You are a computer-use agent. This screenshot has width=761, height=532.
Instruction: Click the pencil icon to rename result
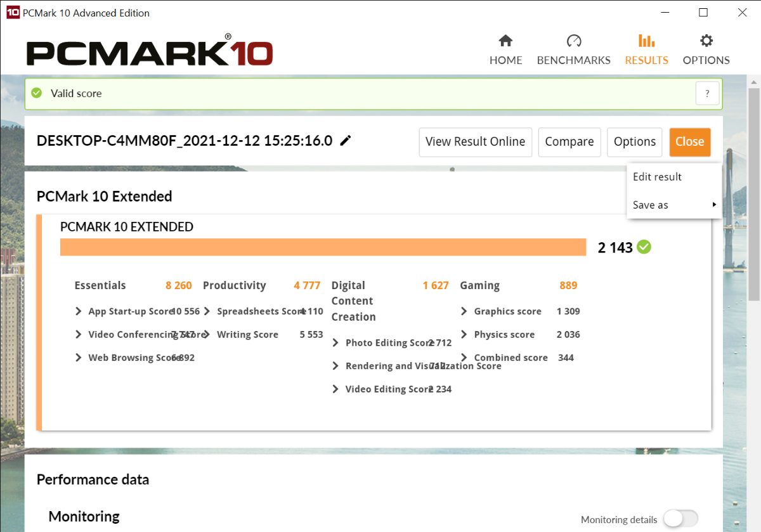(346, 141)
